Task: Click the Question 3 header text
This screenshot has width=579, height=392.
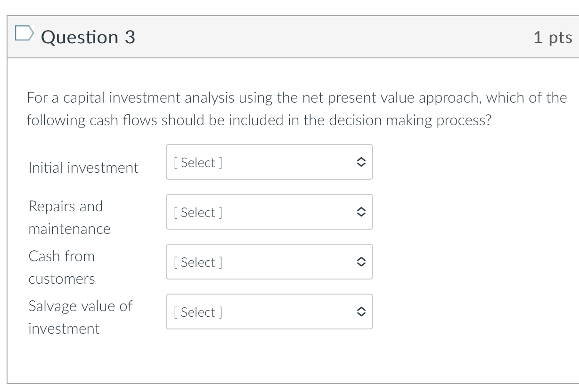Action: 88,37
